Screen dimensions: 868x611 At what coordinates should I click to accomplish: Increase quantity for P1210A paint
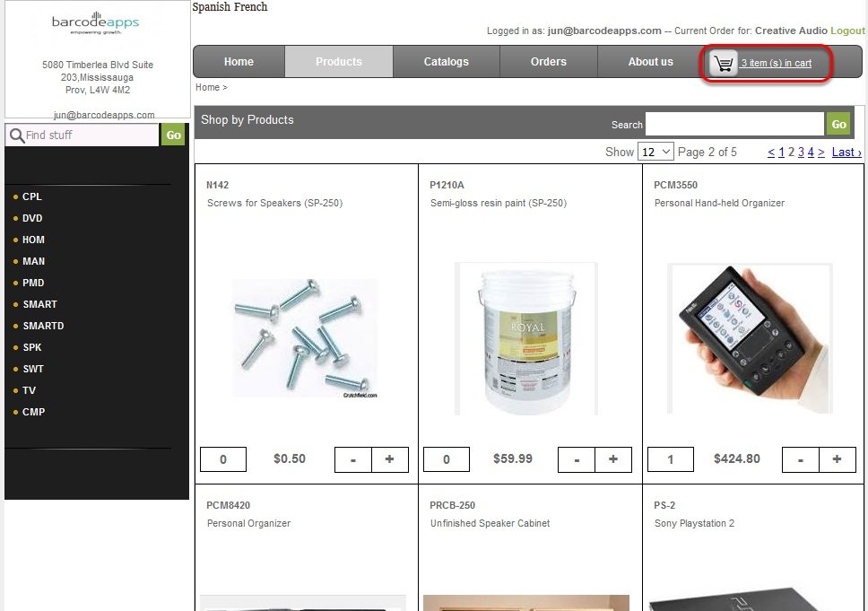[x=613, y=459]
